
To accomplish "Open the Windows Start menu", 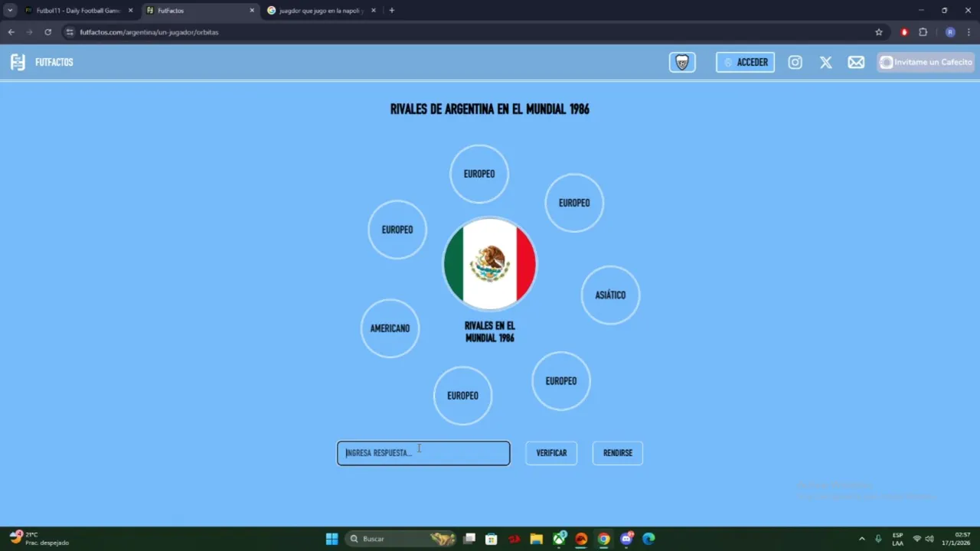I will [x=332, y=539].
